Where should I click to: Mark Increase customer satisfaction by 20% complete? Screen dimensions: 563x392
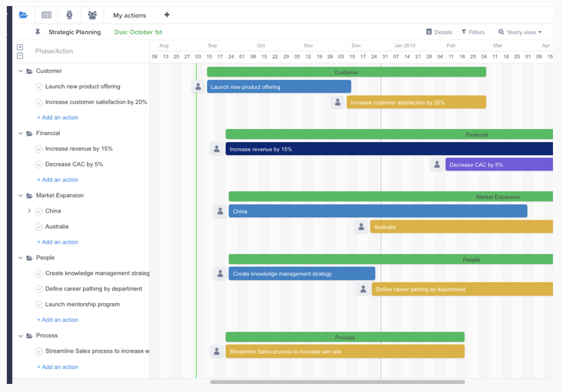39,102
